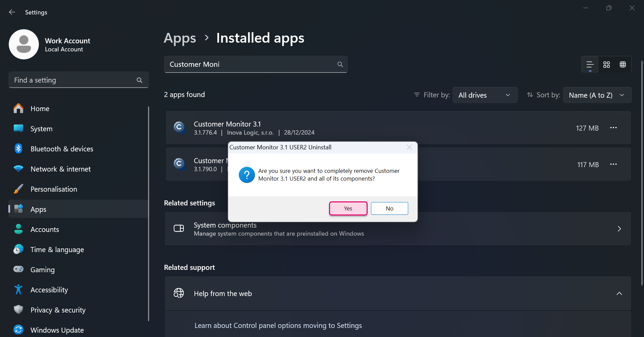Click the Accessibility figure icon
Screen dimensions: 644x337
18,289
